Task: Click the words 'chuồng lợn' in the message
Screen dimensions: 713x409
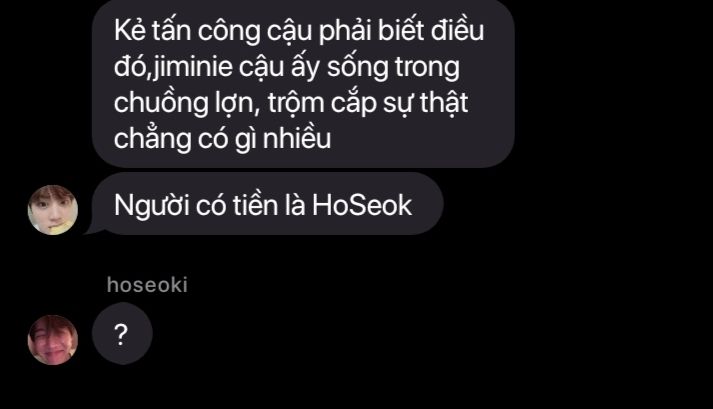Action: pos(183,104)
